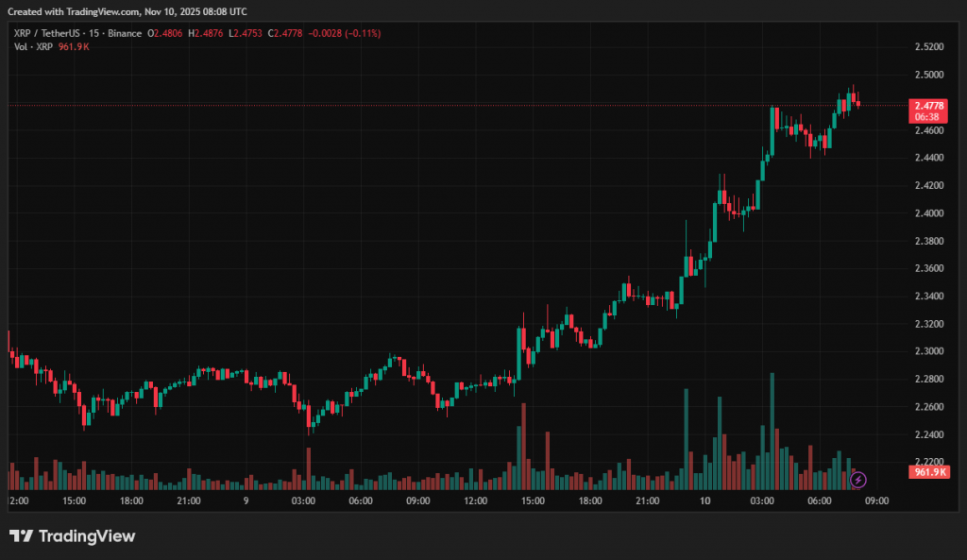Viewport: 967px width, 560px height.
Task: Click the 06:38 candle countdown timer
Action: tap(925, 116)
